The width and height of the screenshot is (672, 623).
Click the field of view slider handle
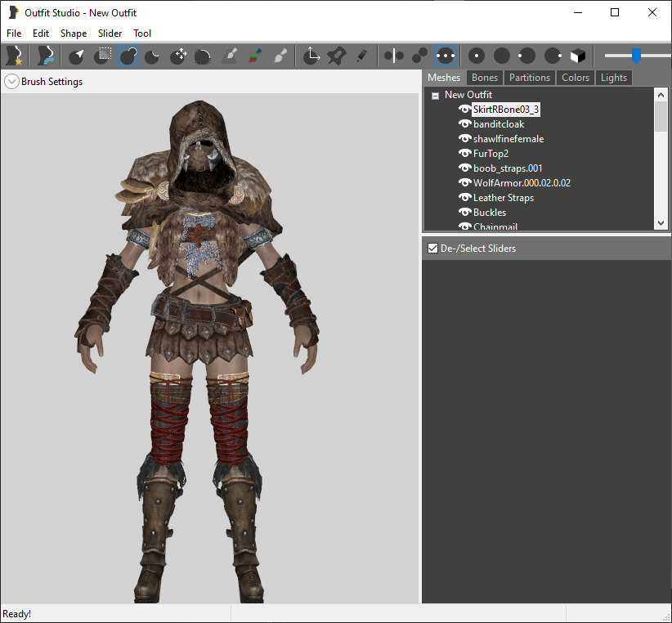637,56
